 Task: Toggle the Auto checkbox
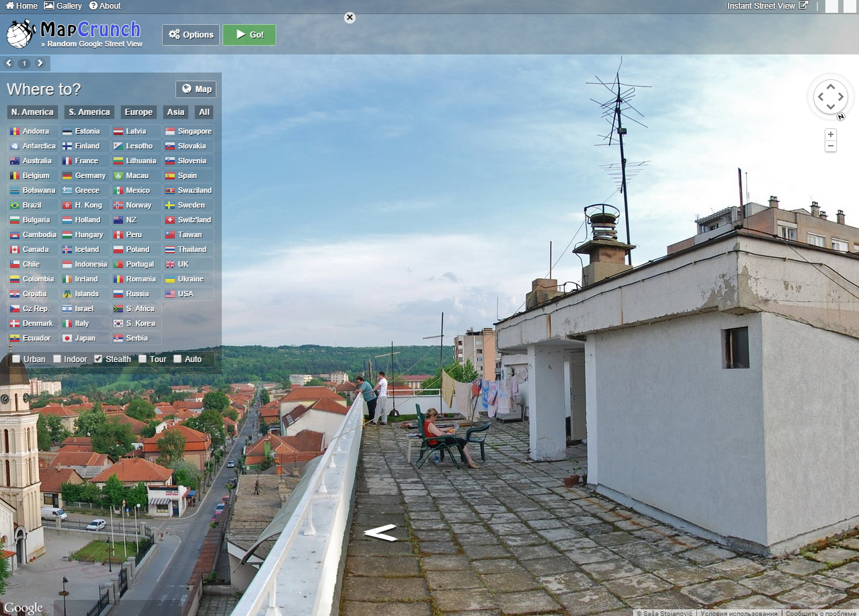tap(177, 359)
